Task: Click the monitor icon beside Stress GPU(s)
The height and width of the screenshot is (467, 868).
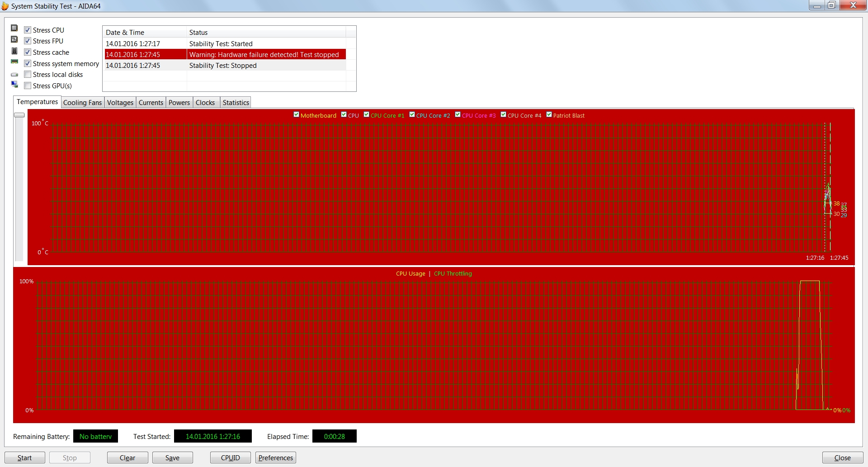Action: (14, 85)
